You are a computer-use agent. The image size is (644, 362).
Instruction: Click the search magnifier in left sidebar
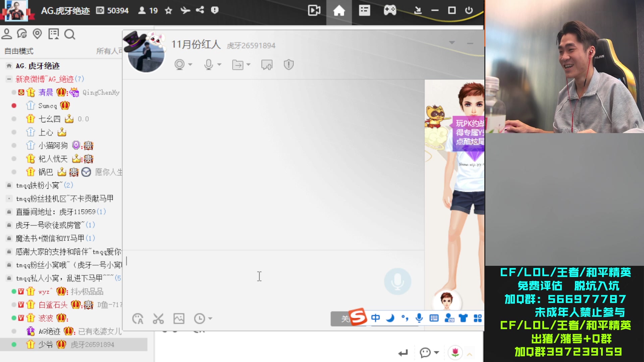coord(69,34)
